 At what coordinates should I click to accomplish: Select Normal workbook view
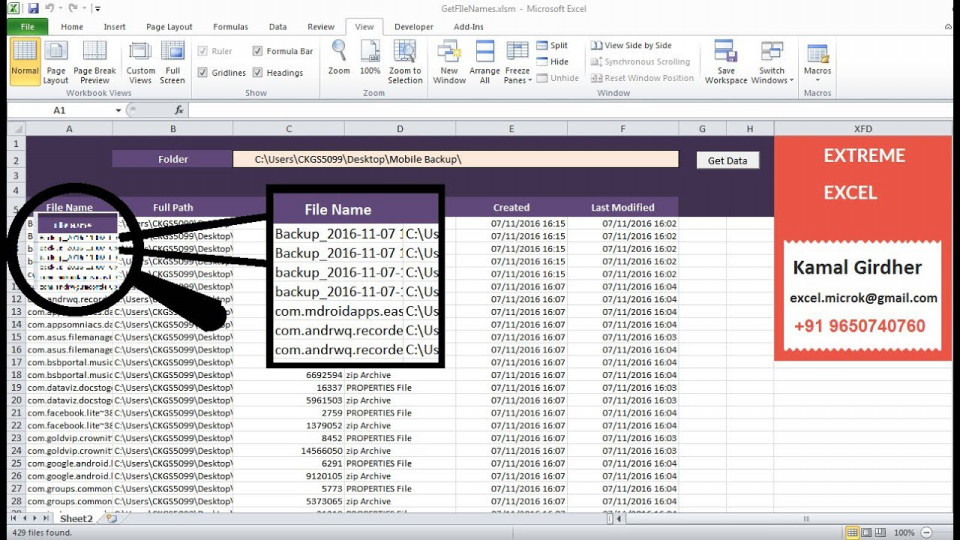pyautogui.click(x=24, y=61)
